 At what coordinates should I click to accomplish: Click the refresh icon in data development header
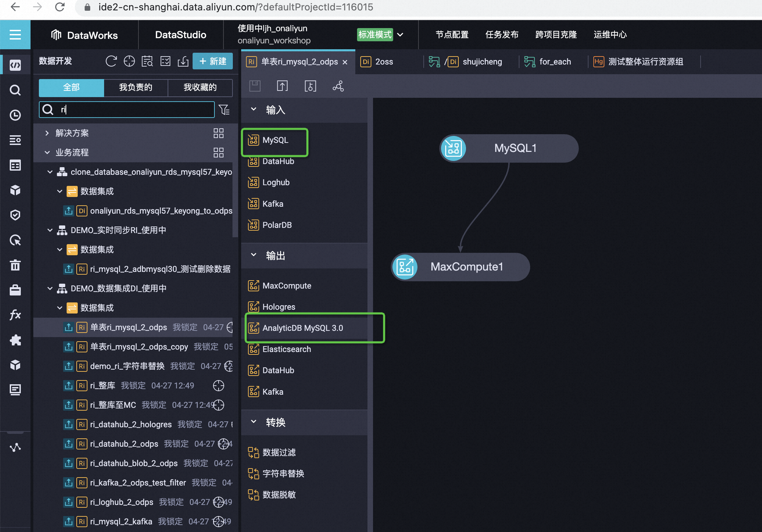pyautogui.click(x=111, y=61)
